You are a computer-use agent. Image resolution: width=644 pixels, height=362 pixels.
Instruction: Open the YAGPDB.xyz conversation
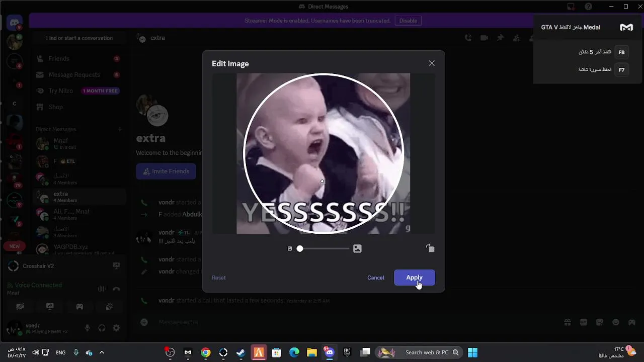tap(79, 249)
